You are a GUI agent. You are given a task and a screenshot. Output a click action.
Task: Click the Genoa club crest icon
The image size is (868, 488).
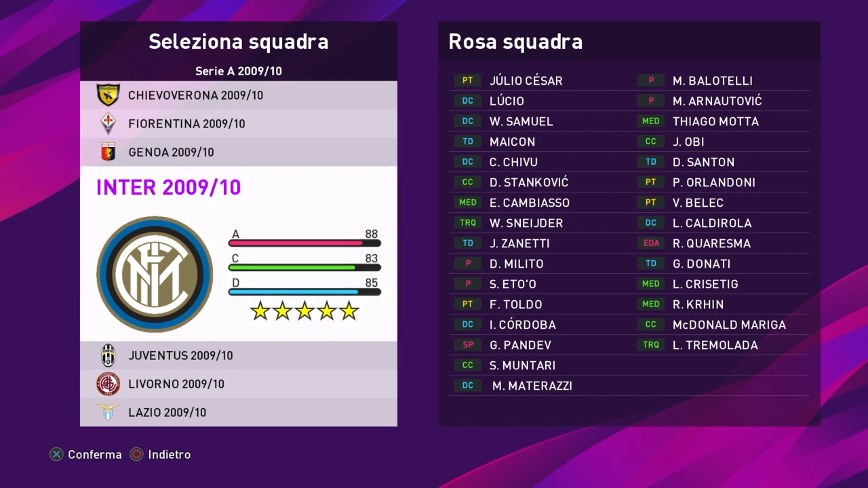coord(108,152)
